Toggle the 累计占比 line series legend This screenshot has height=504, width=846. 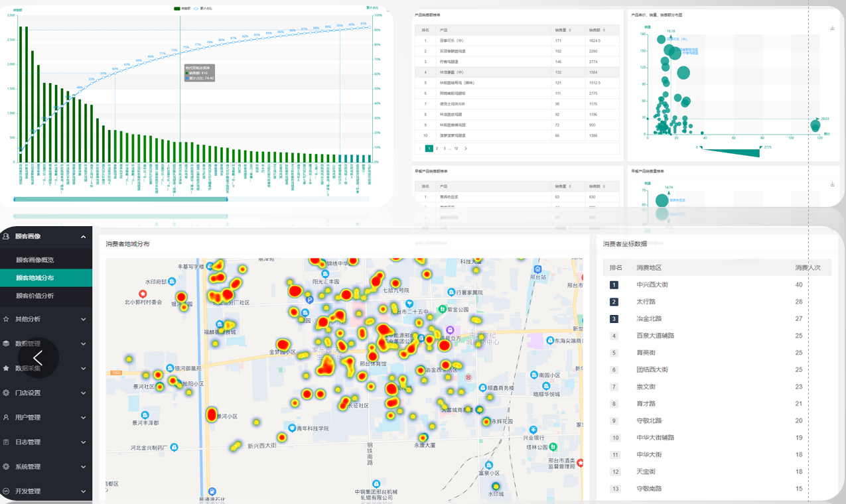tap(203, 9)
